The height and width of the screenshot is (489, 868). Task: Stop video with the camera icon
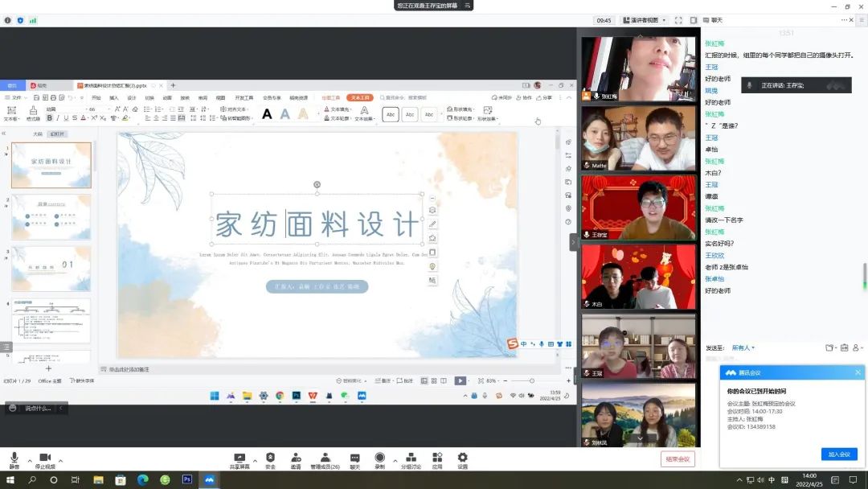pos(45,459)
